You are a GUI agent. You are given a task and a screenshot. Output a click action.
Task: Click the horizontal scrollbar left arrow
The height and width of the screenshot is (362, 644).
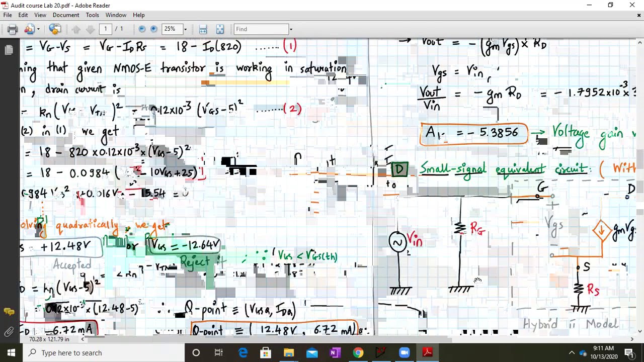[x=82, y=339]
